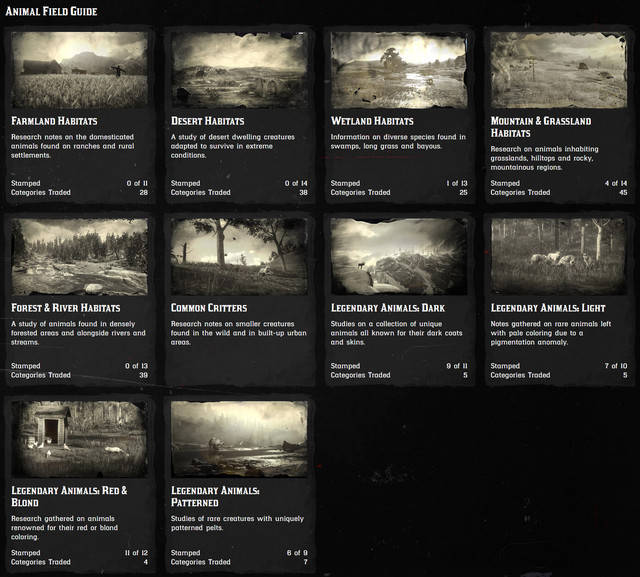Viewport: 640px width, 577px height.
Task: Click Categories Traded value 39 in Forest
Action: click(x=144, y=375)
